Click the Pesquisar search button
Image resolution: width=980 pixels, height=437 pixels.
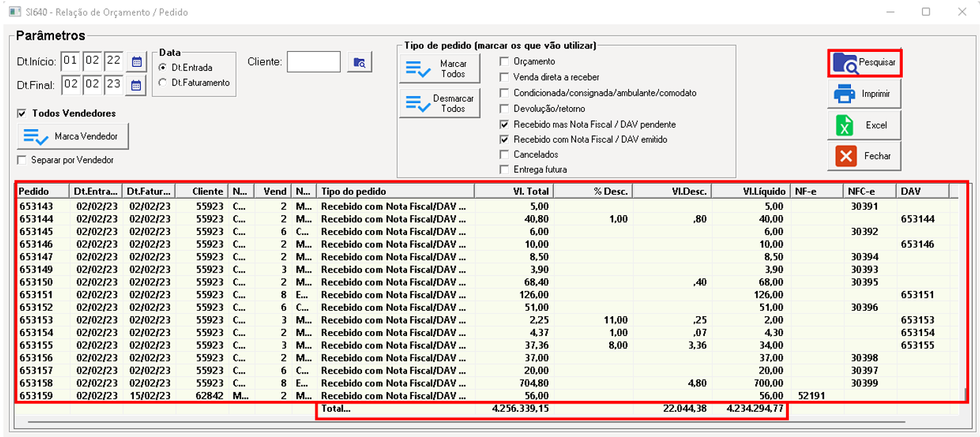tap(864, 63)
